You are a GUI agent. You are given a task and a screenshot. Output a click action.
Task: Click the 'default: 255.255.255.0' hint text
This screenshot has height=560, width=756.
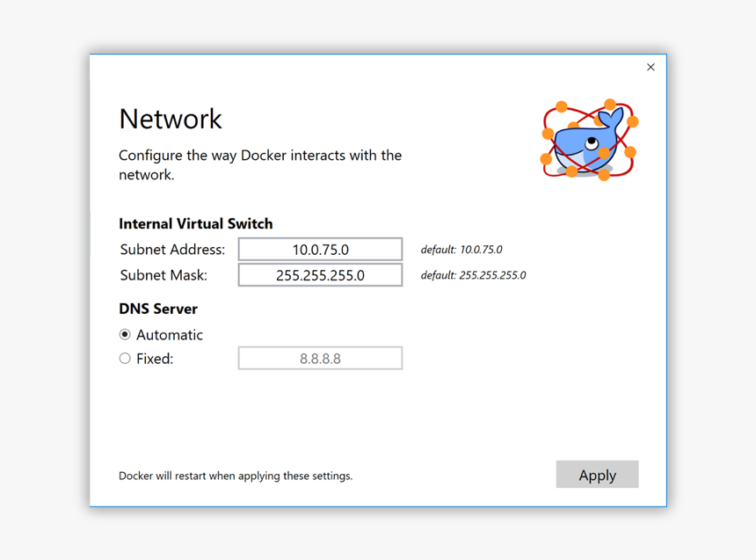tap(473, 275)
